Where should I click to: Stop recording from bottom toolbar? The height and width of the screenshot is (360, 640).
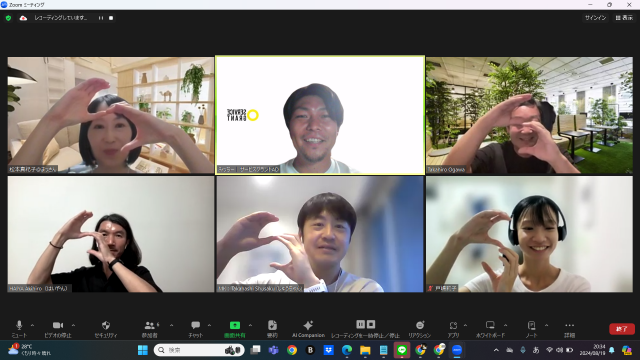click(x=371, y=324)
